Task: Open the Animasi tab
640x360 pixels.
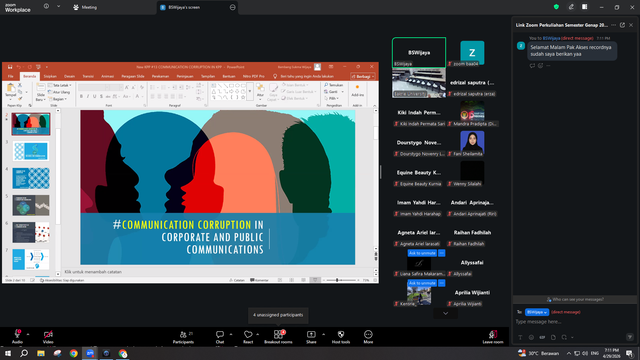Action: click(x=107, y=76)
